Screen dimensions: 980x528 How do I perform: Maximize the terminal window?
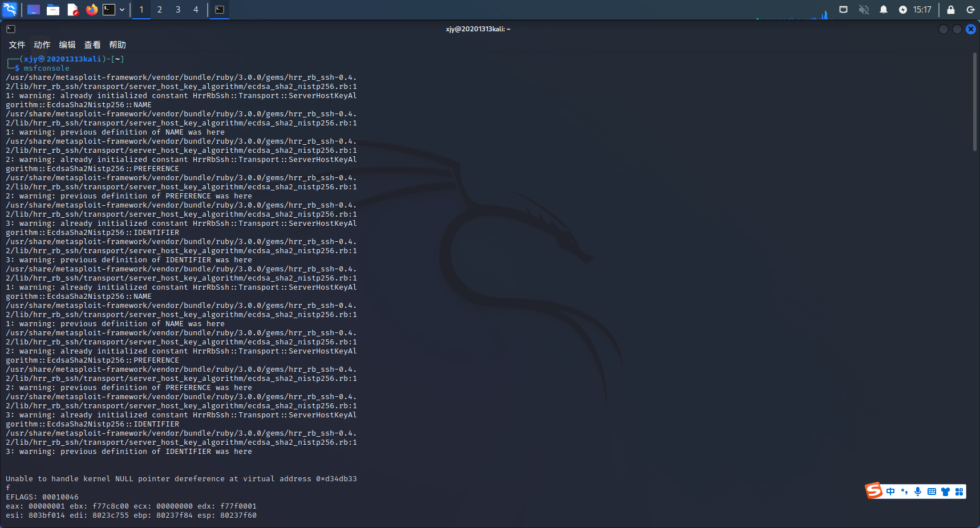(957, 29)
